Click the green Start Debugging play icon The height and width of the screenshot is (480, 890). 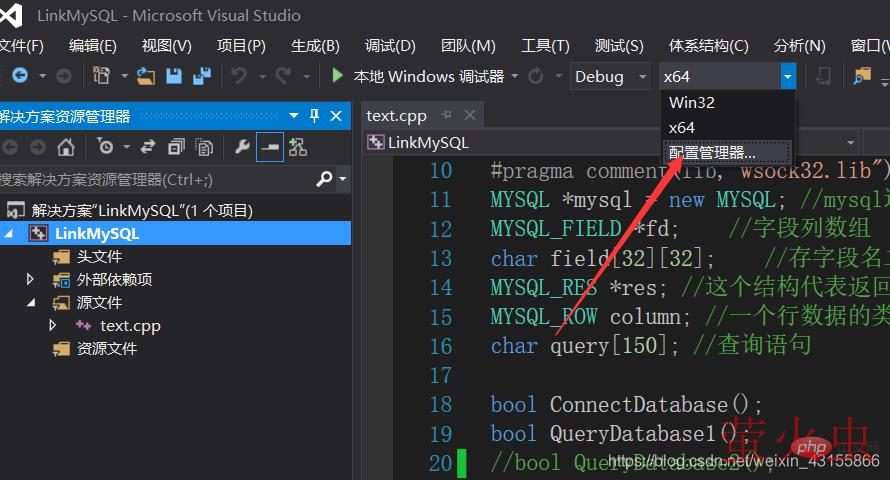click(337, 76)
